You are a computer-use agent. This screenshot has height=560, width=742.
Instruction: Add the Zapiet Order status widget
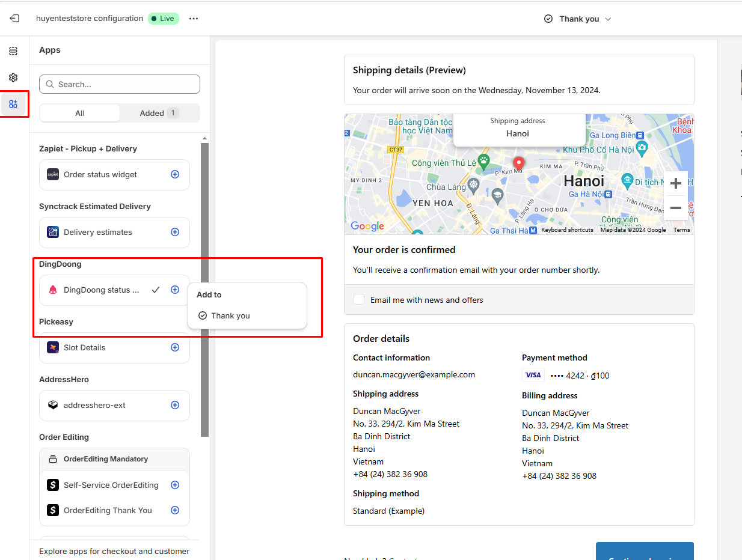(x=175, y=174)
